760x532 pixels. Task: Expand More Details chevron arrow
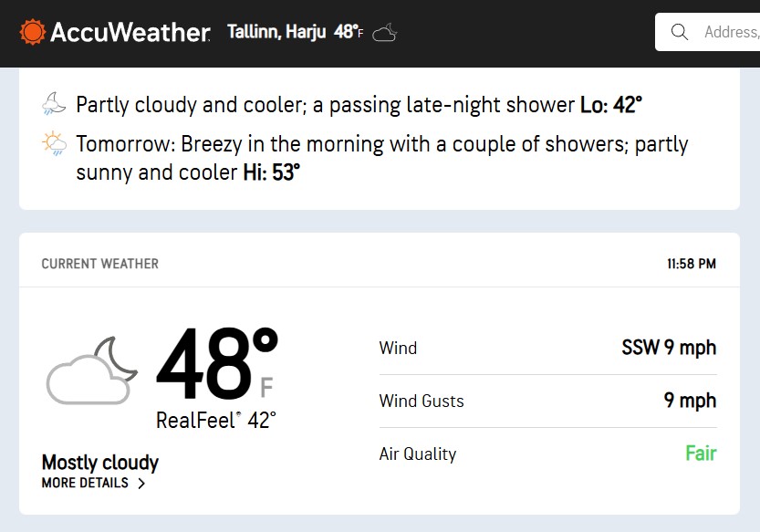click(x=141, y=484)
